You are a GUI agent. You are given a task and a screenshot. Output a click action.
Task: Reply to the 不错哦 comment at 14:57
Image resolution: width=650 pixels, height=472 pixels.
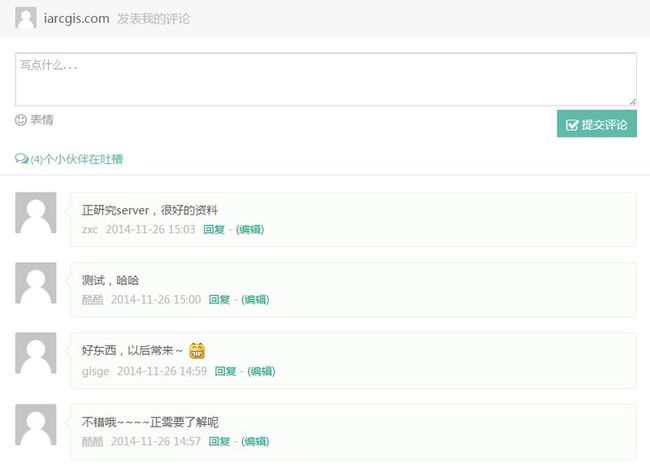[x=219, y=441]
